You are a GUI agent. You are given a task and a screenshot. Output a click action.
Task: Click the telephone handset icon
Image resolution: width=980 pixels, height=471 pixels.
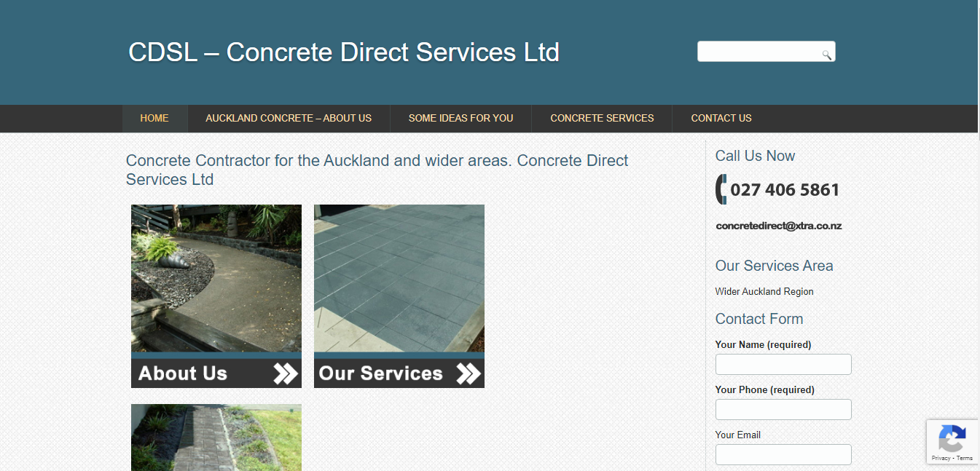pyautogui.click(x=721, y=189)
